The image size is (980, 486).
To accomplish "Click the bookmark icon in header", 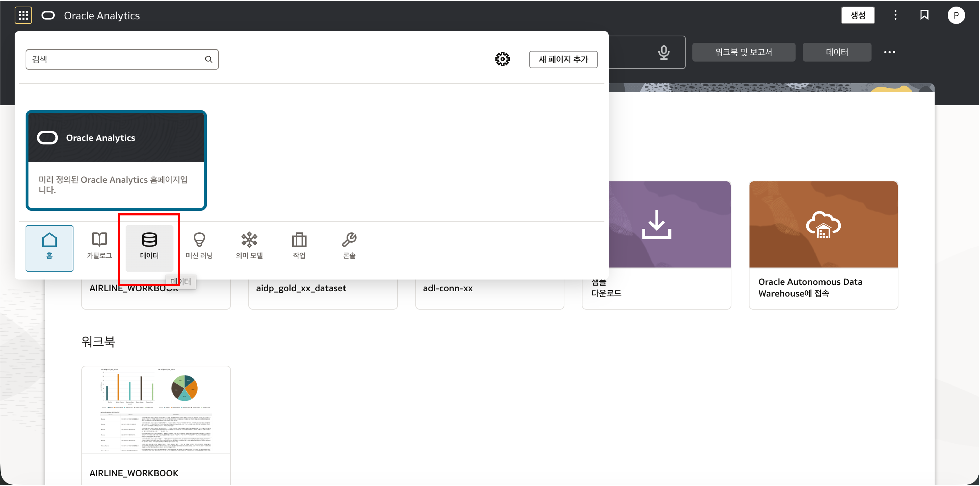I will (x=924, y=15).
